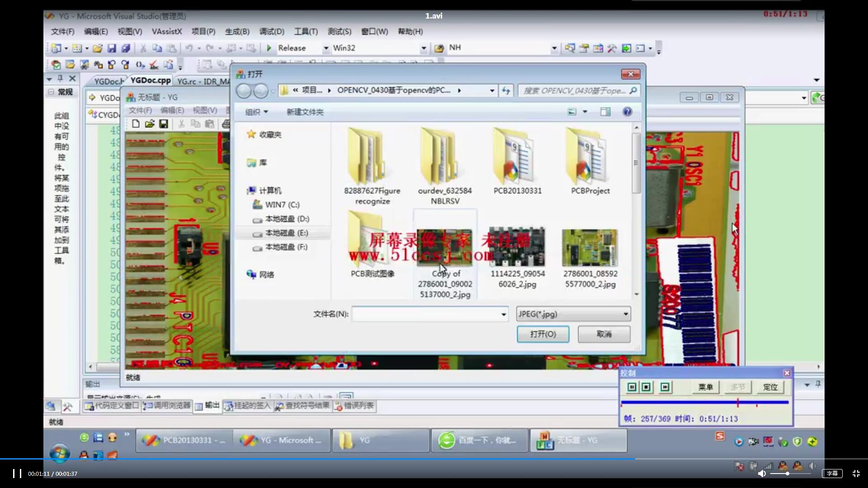Open the 调试(D) menu in Visual Studio
This screenshot has height=488, width=868.
(x=272, y=32)
